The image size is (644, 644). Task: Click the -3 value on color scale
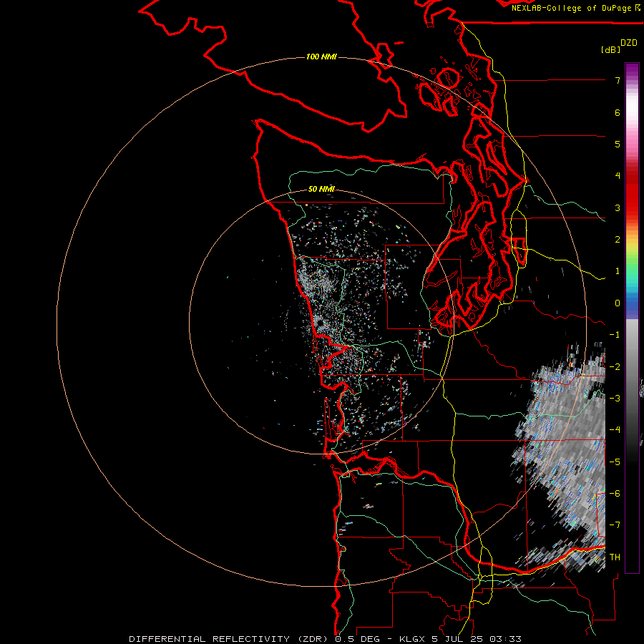click(615, 399)
